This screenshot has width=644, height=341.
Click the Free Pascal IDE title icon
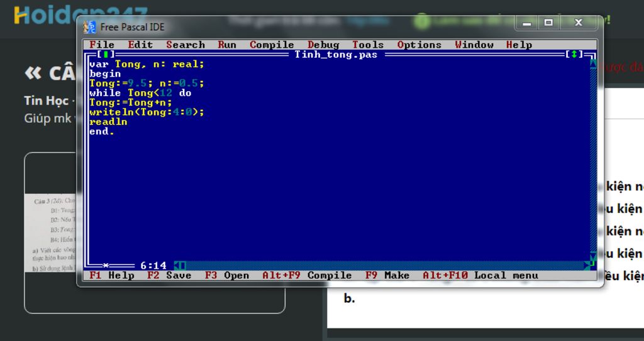click(x=89, y=27)
